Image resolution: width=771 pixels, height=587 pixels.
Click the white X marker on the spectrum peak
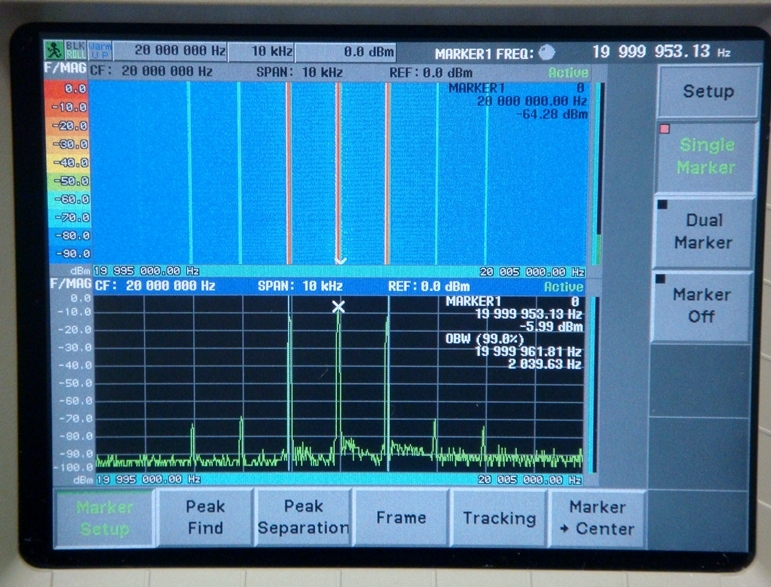tap(338, 307)
